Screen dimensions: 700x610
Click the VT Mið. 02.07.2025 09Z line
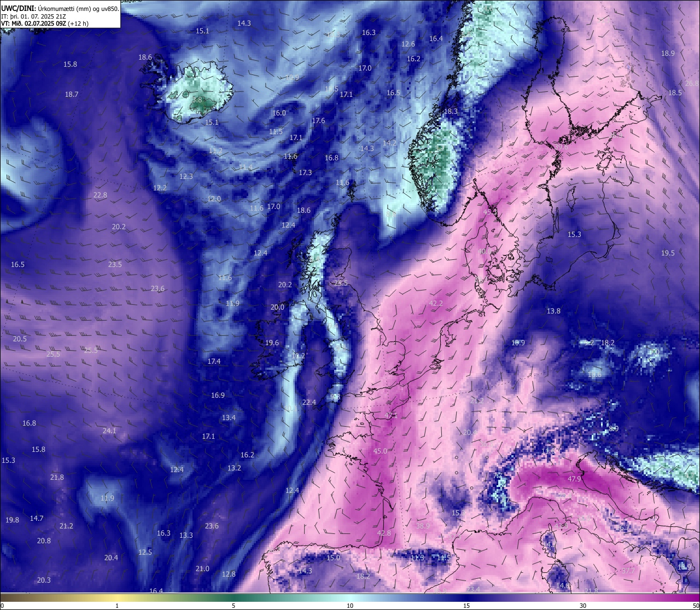[45, 24]
